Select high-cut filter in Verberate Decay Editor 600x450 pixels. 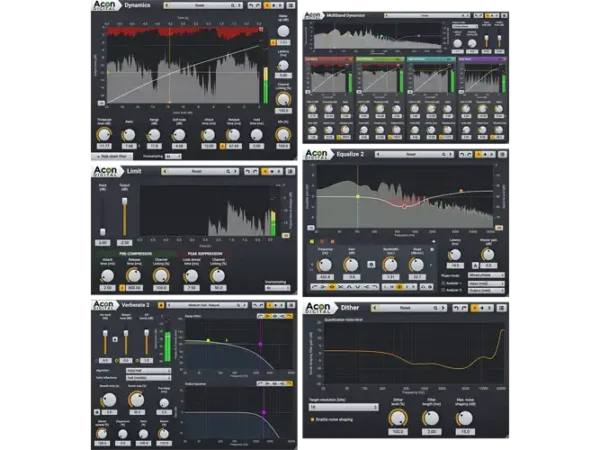pyautogui.click(x=289, y=316)
